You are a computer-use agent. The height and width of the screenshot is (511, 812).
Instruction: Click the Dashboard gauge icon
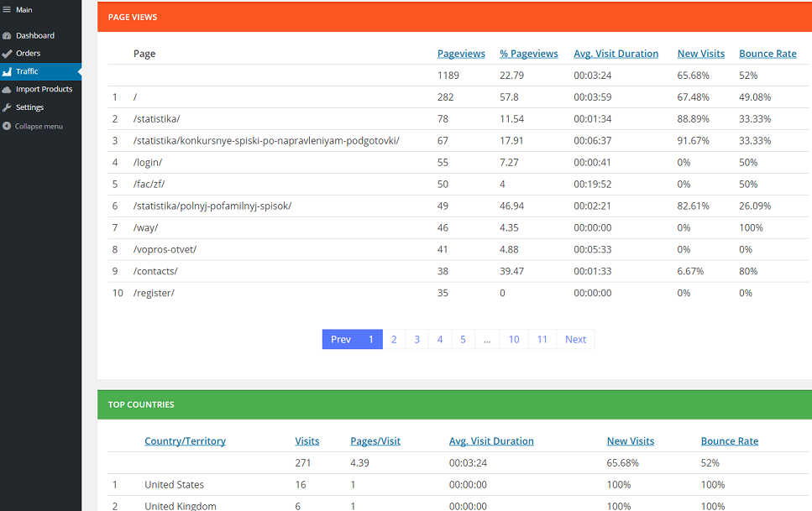tap(7, 36)
